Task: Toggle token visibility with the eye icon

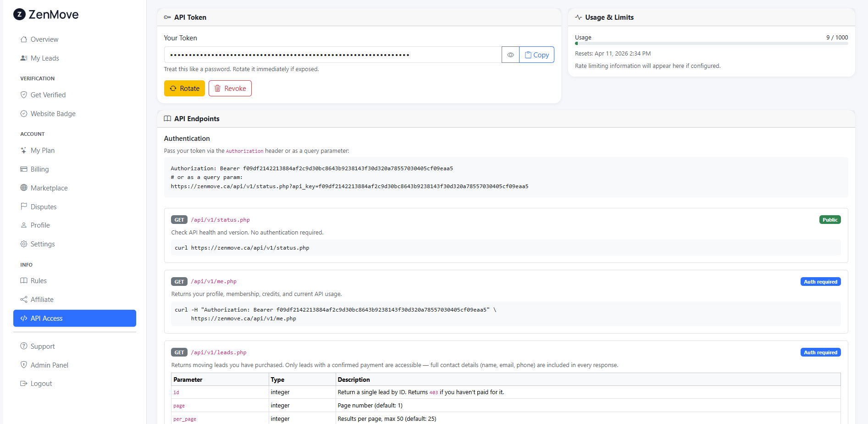Action: tap(510, 55)
